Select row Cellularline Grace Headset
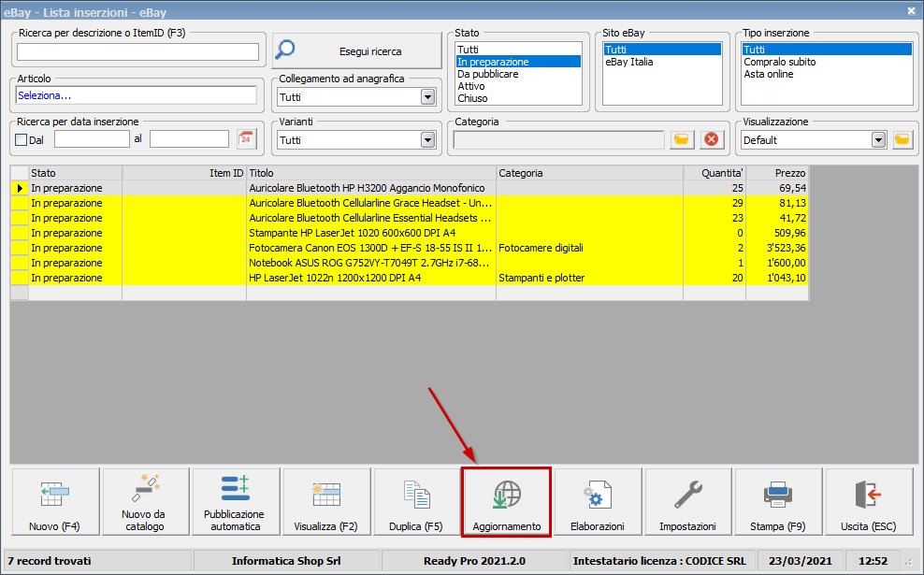 (410, 203)
